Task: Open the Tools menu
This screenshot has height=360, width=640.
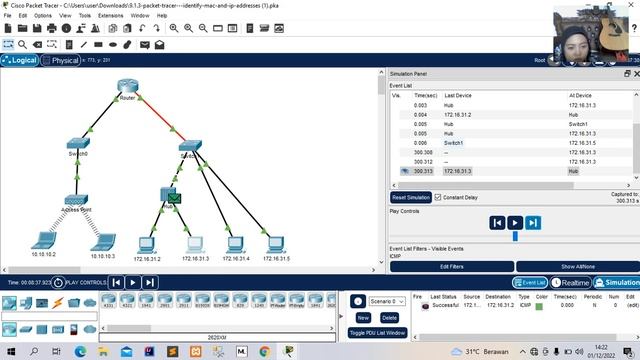Action: (84, 16)
